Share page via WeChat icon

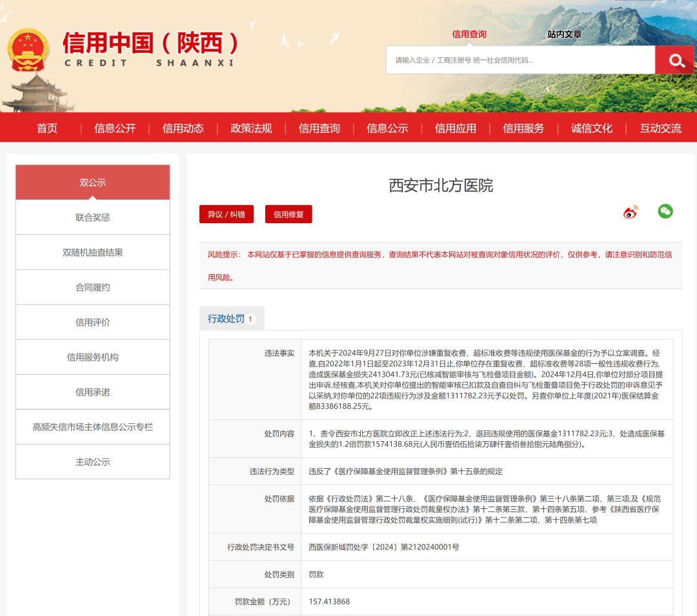665,212
